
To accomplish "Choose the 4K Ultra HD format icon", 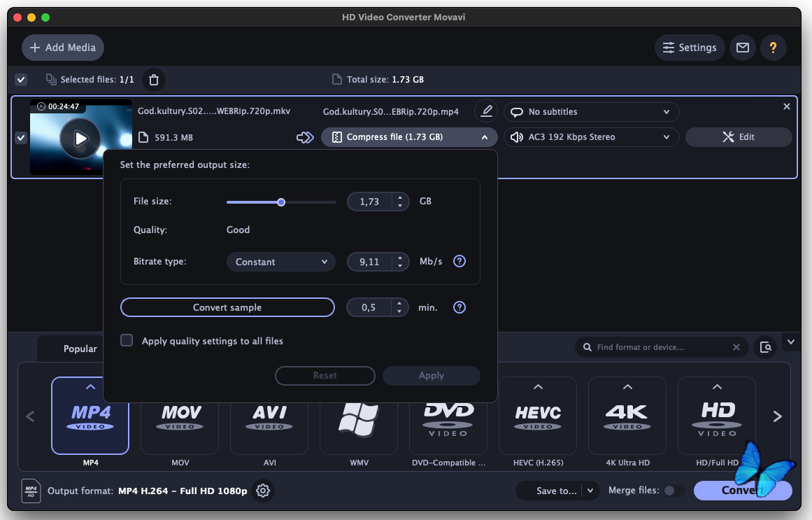I will tap(627, 416).
